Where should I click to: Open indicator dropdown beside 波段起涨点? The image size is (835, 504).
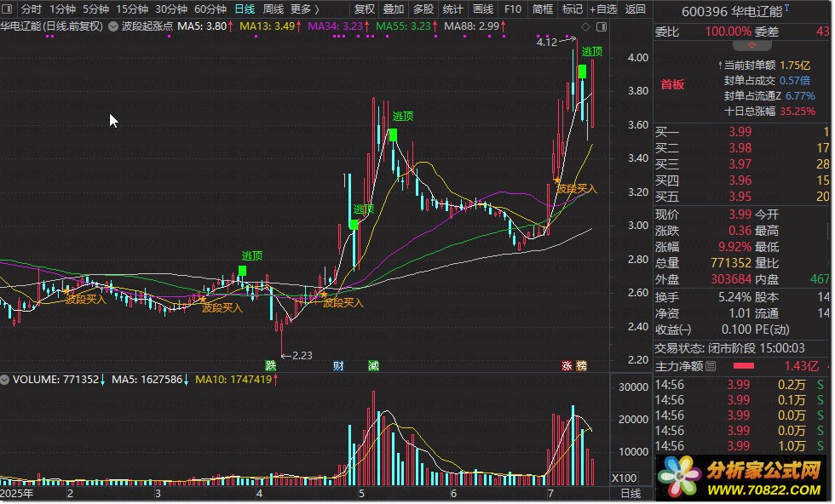click(112, 26)
